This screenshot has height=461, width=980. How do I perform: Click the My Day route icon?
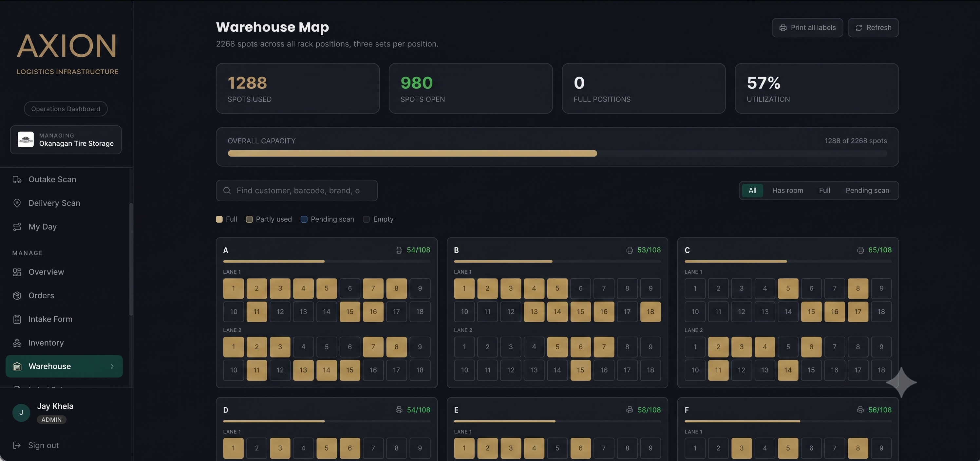pos(17,227)
